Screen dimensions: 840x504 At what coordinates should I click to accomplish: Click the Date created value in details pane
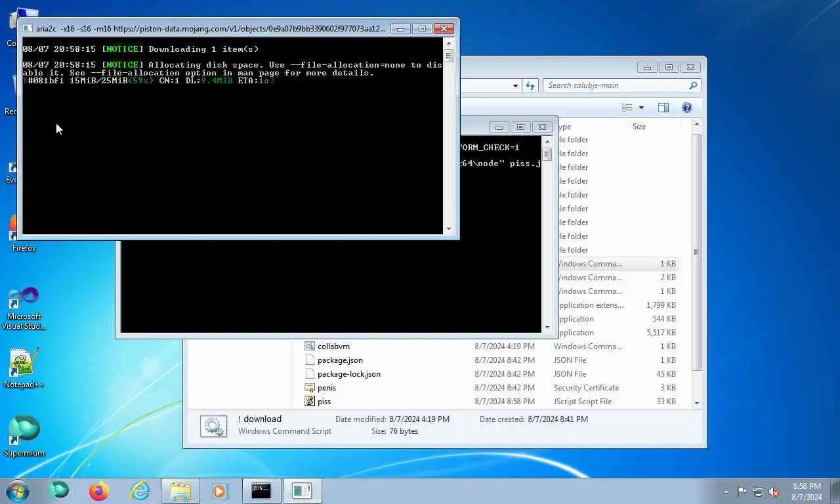click(557, 419)
